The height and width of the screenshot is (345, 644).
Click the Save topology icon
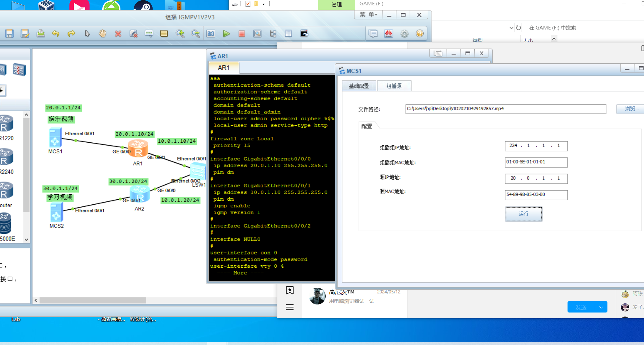click(9, 33)
